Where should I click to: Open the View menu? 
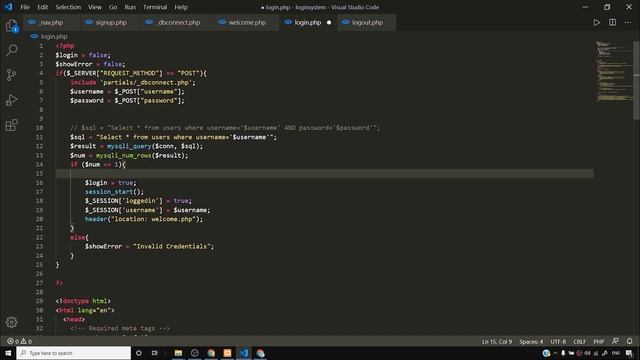point(95,7)
